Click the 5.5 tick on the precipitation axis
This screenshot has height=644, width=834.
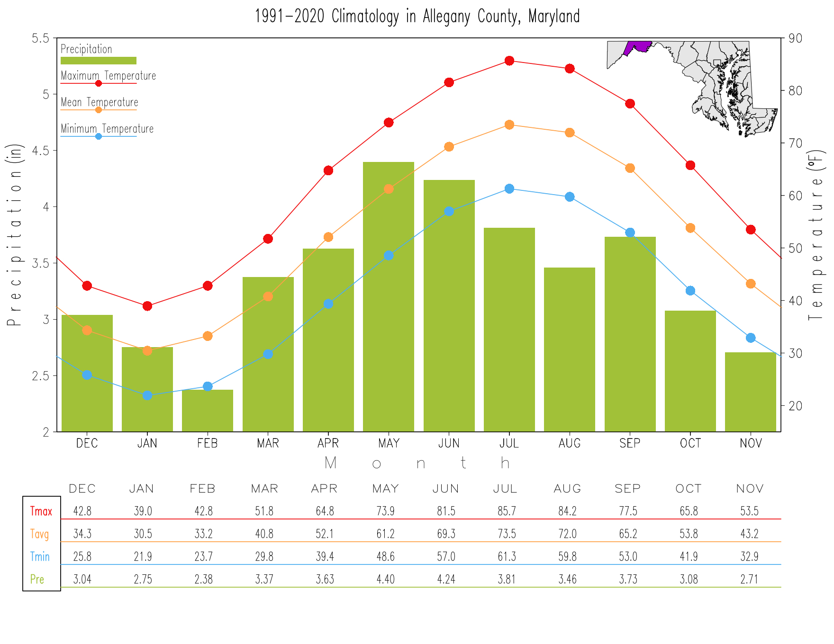pos(40,38)
